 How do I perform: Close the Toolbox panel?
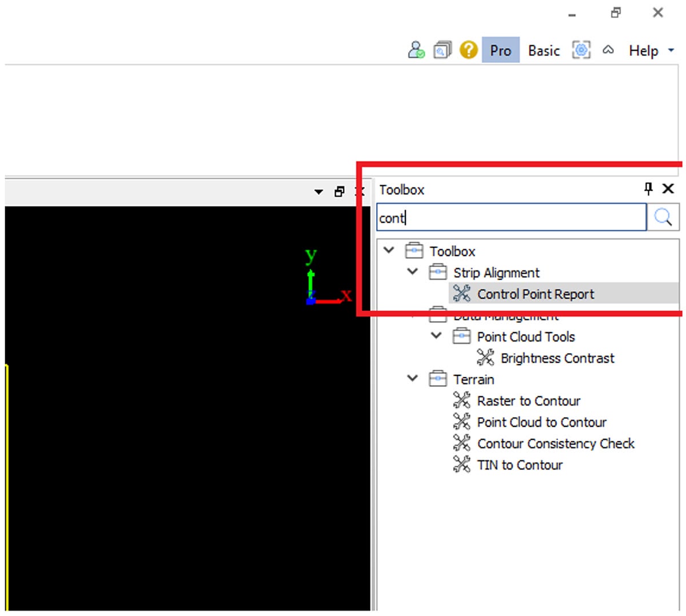pyautogui.click(x=668, y=189)
